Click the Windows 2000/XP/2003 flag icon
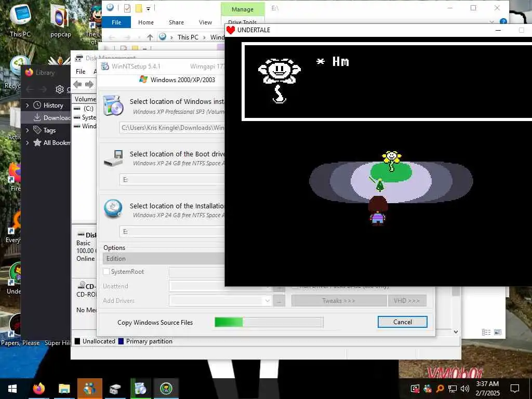Viewport: 532px width, 399px height. tap(143, 79)
